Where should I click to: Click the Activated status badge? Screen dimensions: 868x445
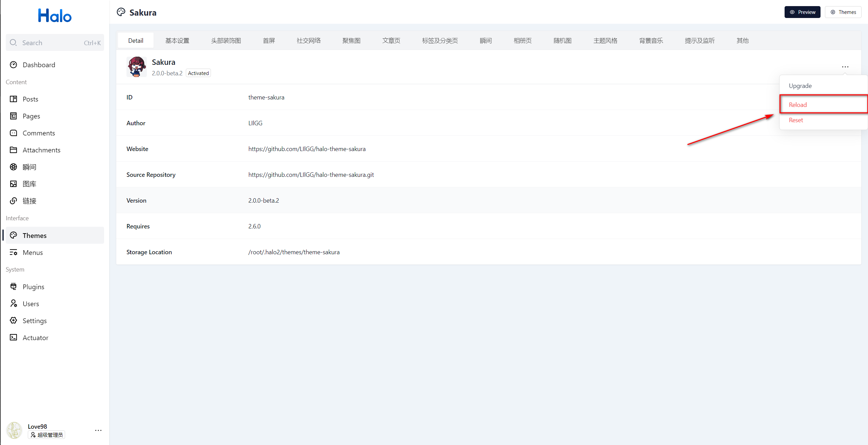(198, 73)
